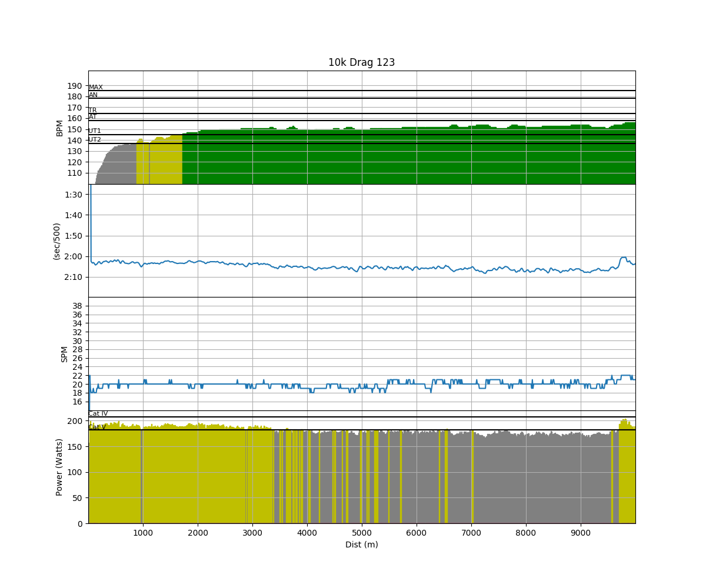Click the Cat IV power threshold label

[98, 414]
